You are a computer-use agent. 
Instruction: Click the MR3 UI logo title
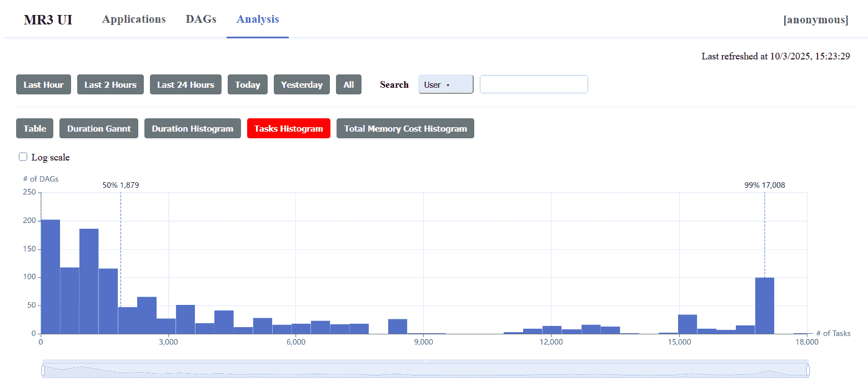coord(48,20)
